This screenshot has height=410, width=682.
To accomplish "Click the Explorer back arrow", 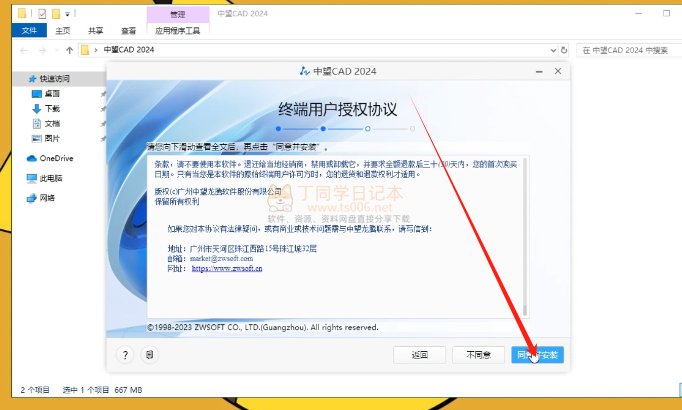I will point(24,50).
